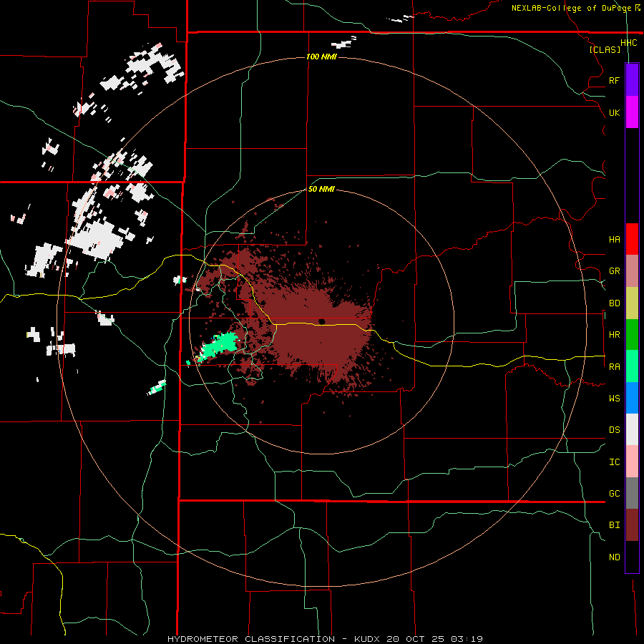Click the GC legend label
Screen dimensions: 644x644
click(614, 493)
